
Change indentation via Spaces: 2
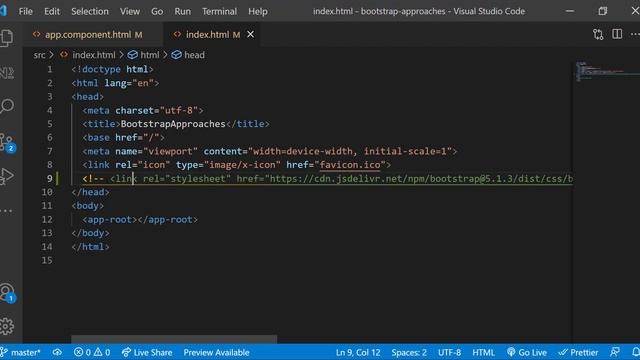pyautogui.click(x=409, y=352)
